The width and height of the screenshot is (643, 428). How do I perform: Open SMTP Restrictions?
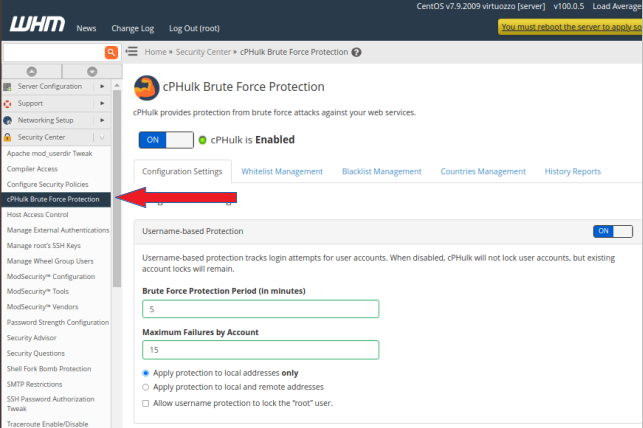point(34,384)
